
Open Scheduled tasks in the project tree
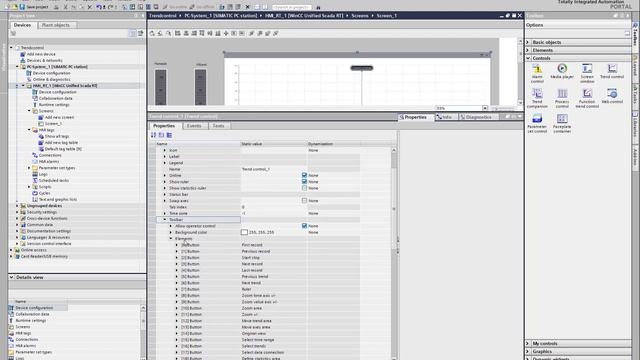53,180
